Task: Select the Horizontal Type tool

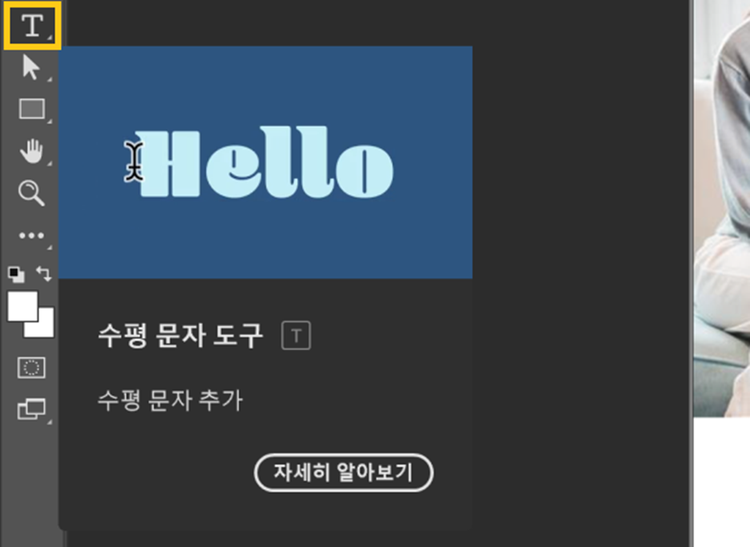Action: pos(32,25)
